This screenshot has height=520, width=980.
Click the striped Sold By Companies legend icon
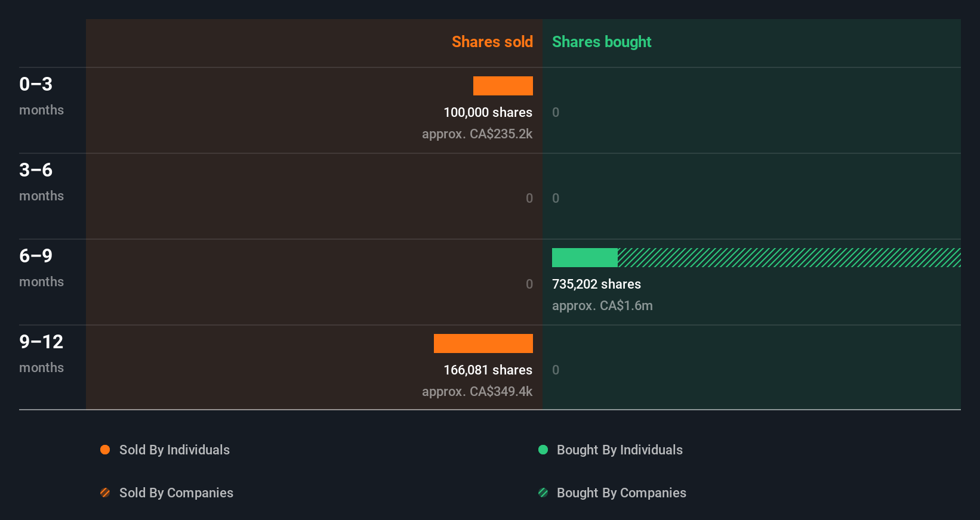[105, 493]
